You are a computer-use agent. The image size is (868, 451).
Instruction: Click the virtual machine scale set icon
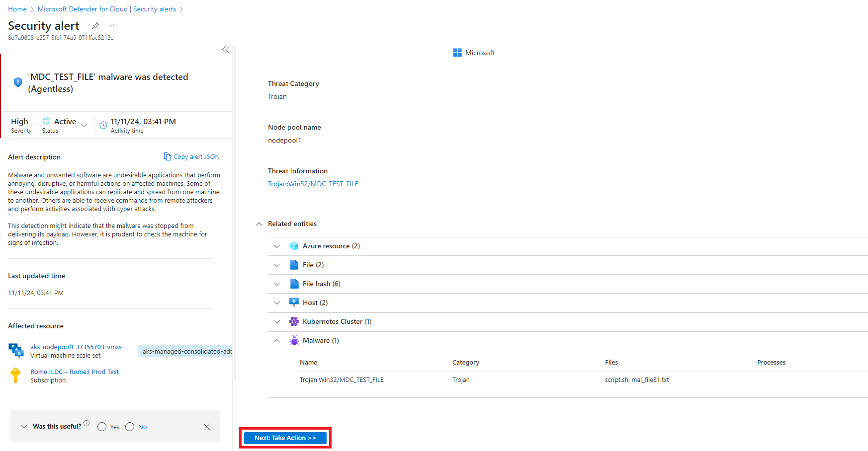tap(16, 351)
